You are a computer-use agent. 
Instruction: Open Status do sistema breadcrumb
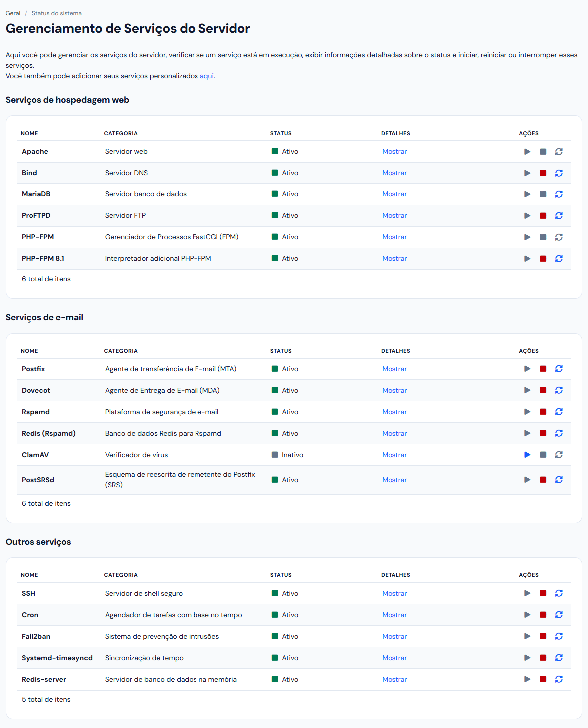click(x=57, y=13)
